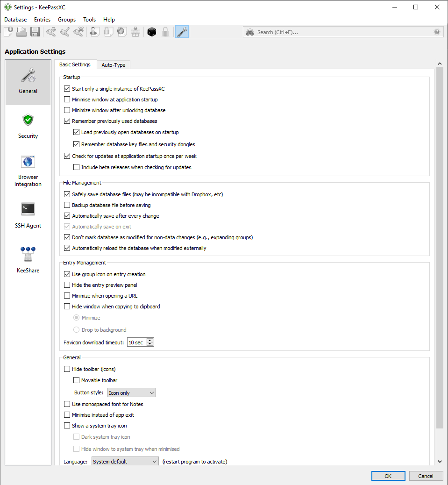Enable Use monospaced font for Notes
This screenshot has height=485, width=448.
point(67,404)
